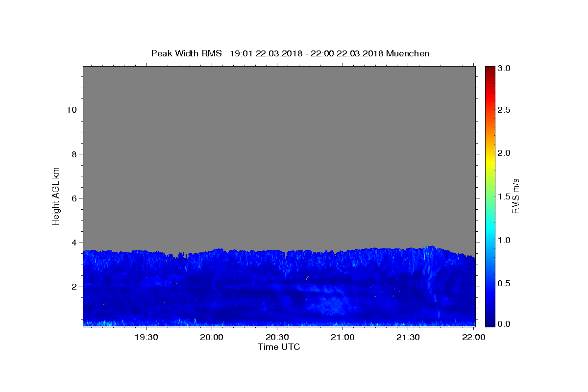Click the height tick label 4

pos(74,243)
